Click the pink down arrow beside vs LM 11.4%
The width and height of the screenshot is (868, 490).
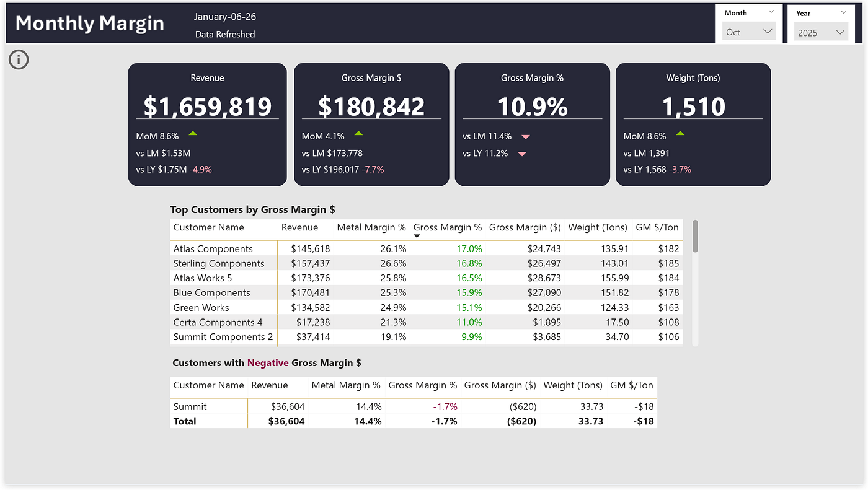[526, 137]
